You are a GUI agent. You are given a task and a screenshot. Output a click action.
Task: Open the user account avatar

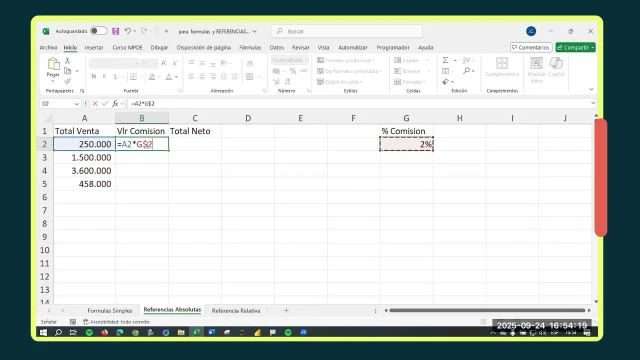click(531, 31)
